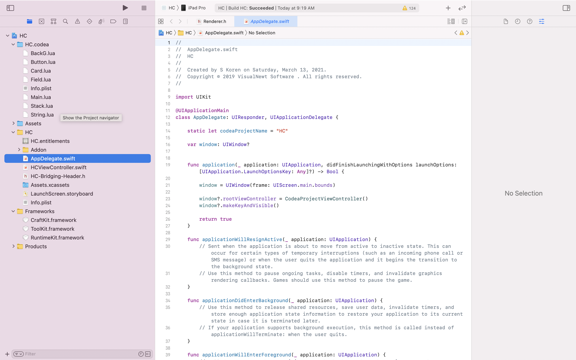This screenshot has height=360, width=576.
Task: Show the File inspector
Action: click(505, 21)
